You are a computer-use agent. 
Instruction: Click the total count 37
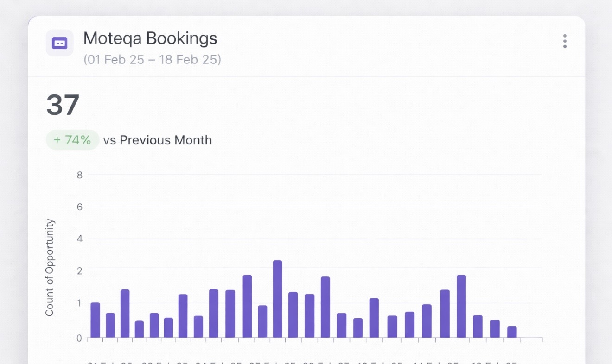[63, 105]
